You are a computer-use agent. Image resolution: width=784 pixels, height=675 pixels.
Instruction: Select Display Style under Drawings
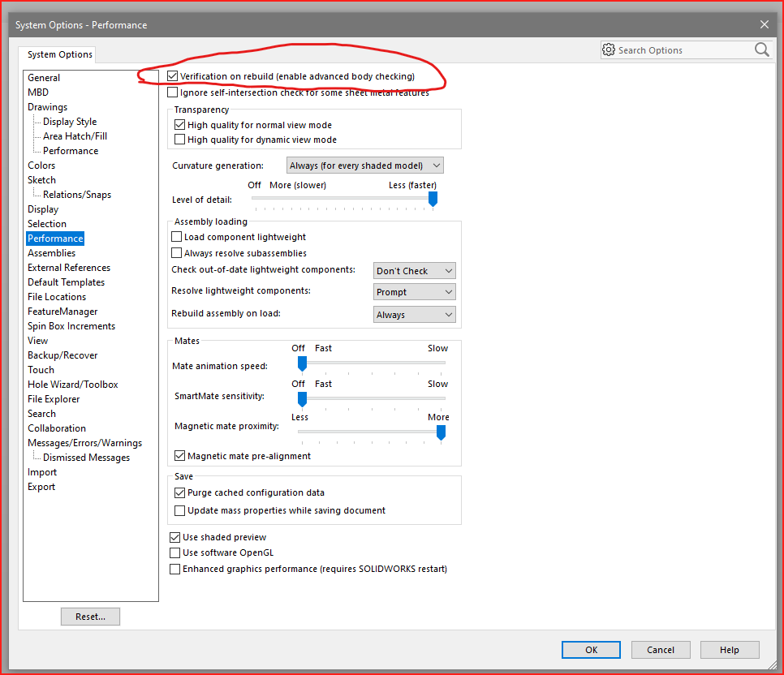tap(70, 122)
